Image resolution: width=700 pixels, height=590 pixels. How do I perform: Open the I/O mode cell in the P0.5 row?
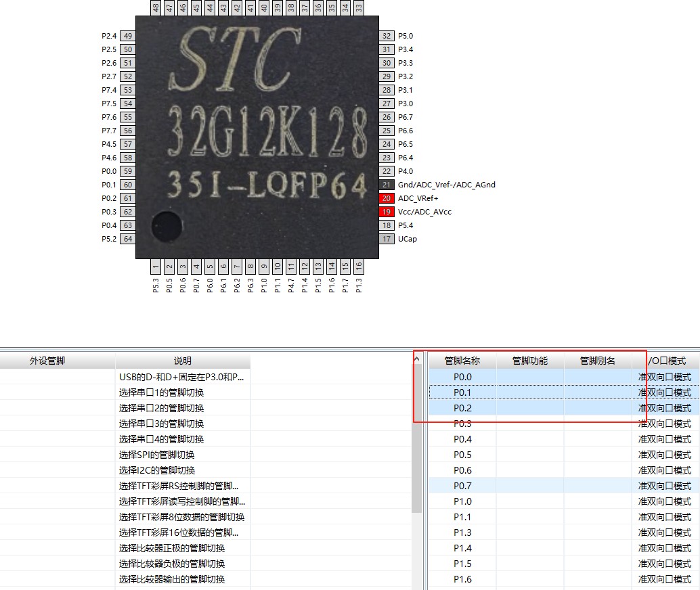(x=666, y=455)
